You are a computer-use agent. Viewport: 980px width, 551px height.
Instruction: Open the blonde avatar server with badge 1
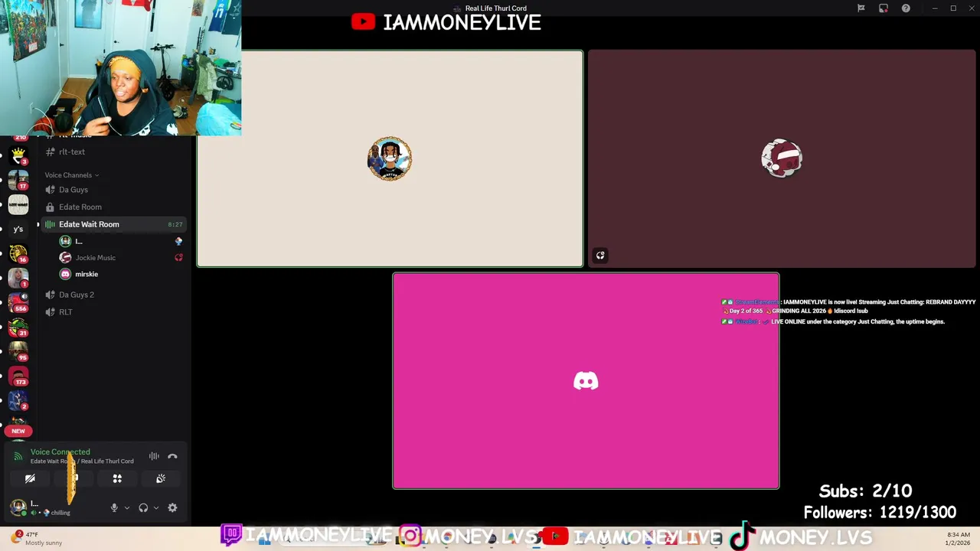[18, 278]
